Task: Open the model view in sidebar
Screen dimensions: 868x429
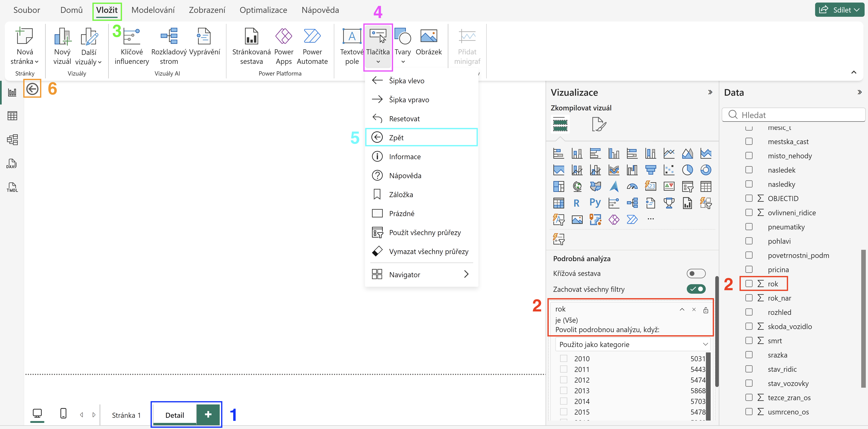Action: (x=12, y=140)
